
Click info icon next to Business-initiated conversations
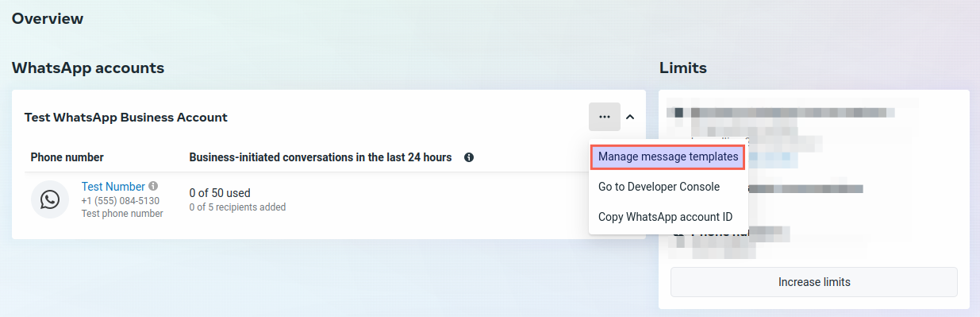(469, 157)
